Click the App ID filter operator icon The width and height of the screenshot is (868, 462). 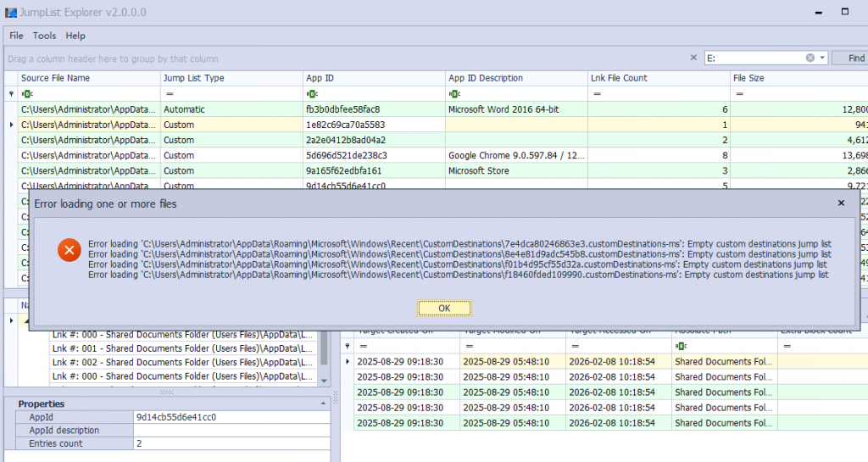(311, 94)
